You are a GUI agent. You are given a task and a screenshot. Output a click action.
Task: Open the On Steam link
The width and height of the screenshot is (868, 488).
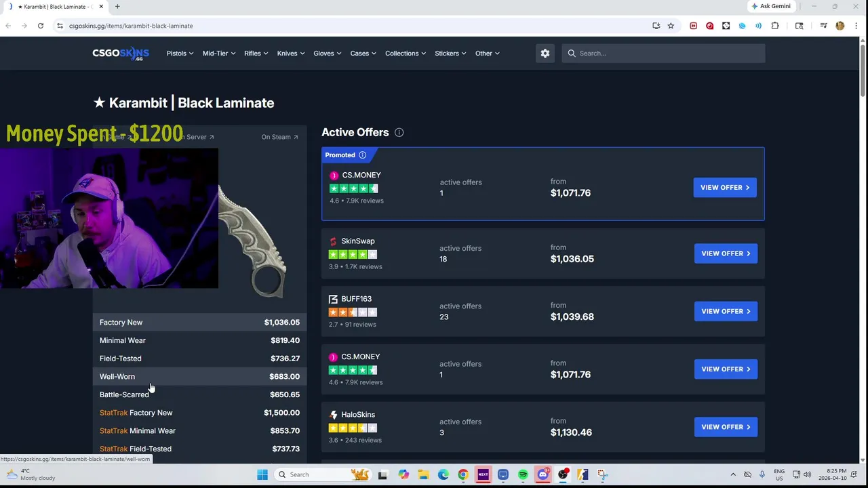(280, 137)
